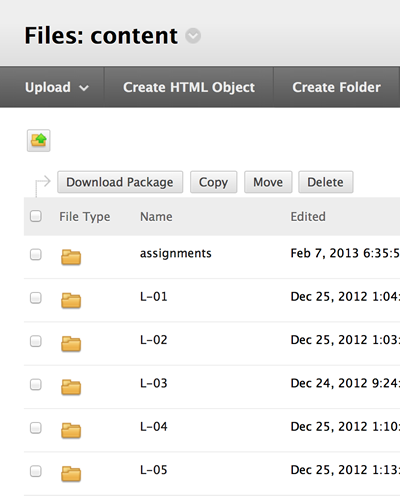Expand the Upload dropdown menu
Image resolution: width=400 pixels, height=496 pixels.
57,87
